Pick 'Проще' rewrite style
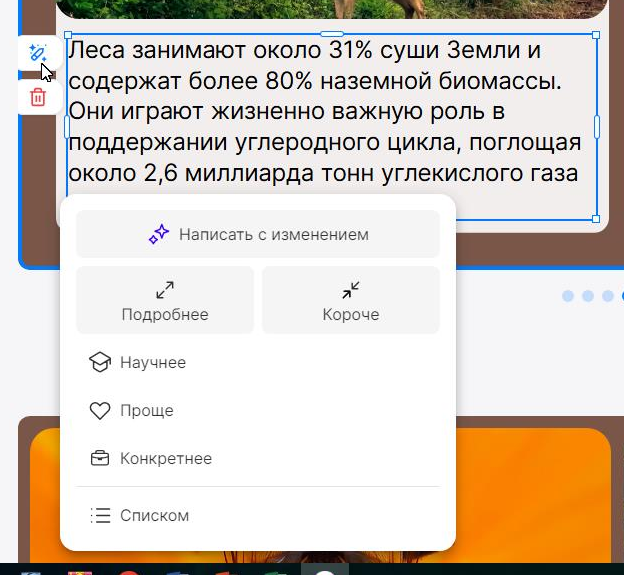The height and width of the screenshot is (575, 624). tap(258, 411)
